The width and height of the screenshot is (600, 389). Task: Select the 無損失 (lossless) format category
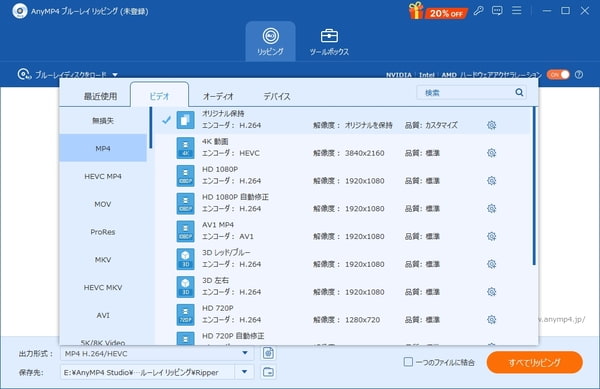tap(103, 120)
